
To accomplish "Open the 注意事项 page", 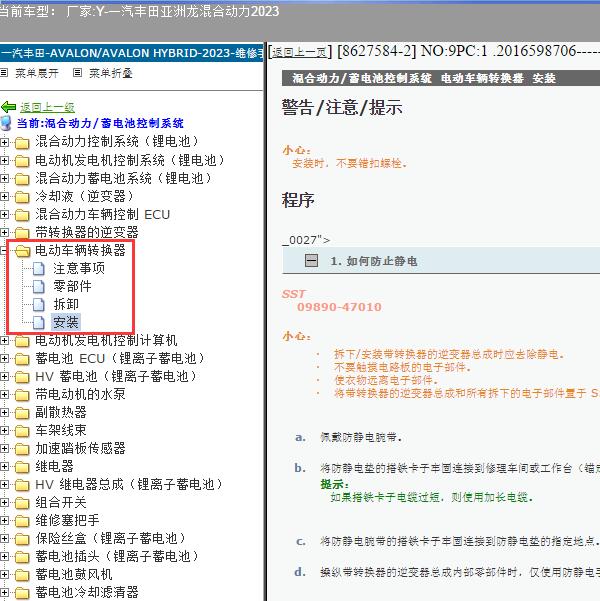I will click(79, 268).
